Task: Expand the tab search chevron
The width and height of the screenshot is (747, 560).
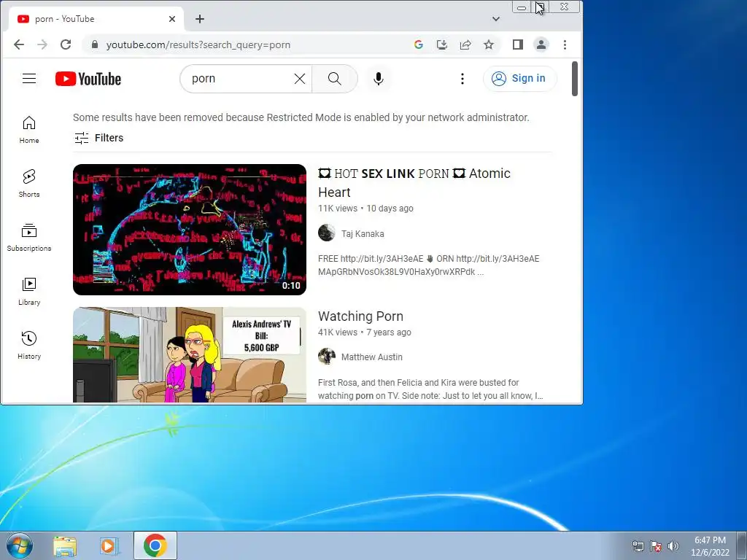Action: point(496,19)
